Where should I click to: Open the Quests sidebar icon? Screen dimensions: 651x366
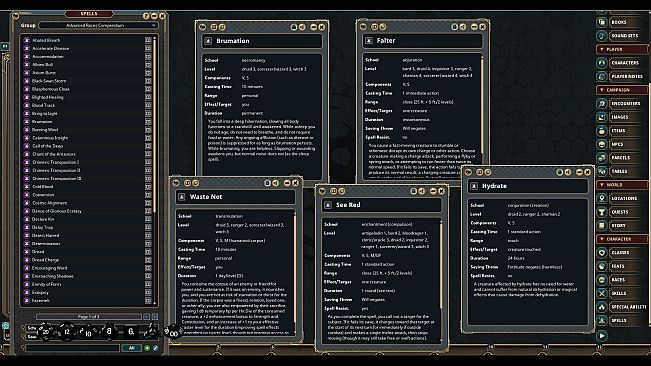602,212
